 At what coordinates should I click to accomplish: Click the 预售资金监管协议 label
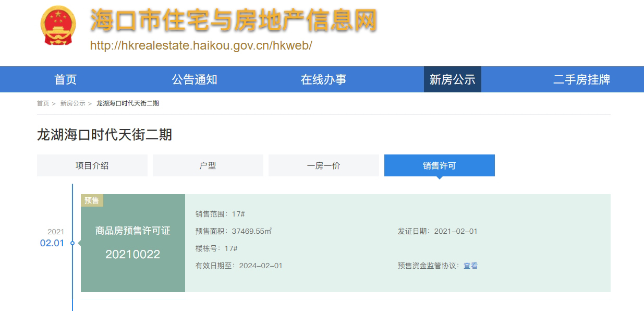[x=429, y=266]
